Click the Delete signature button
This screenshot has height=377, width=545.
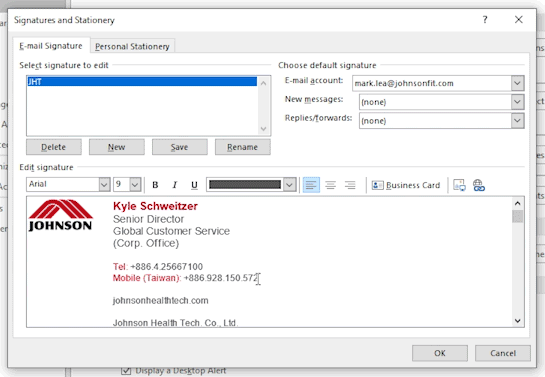pos(54,147)
